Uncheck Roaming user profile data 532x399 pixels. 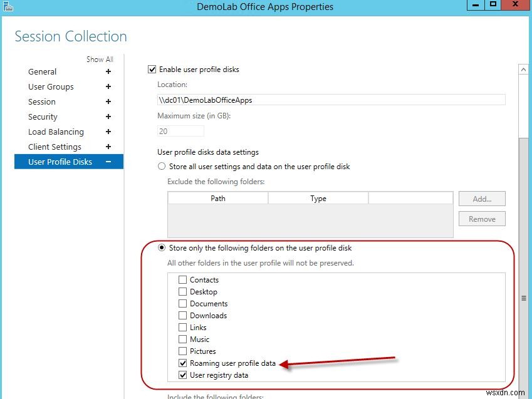182,363
